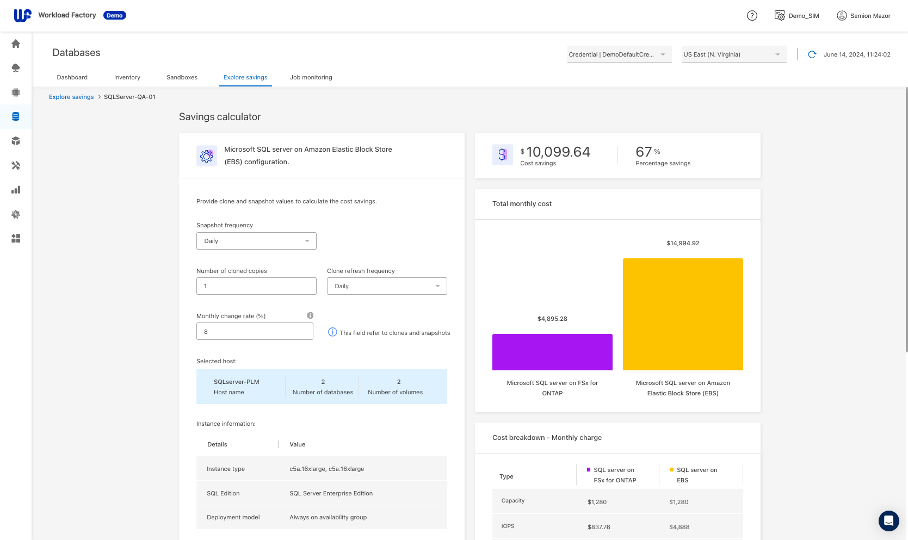
Task: Click the Explore savings breadcrumb link
Action: click(x=71, y=97)
